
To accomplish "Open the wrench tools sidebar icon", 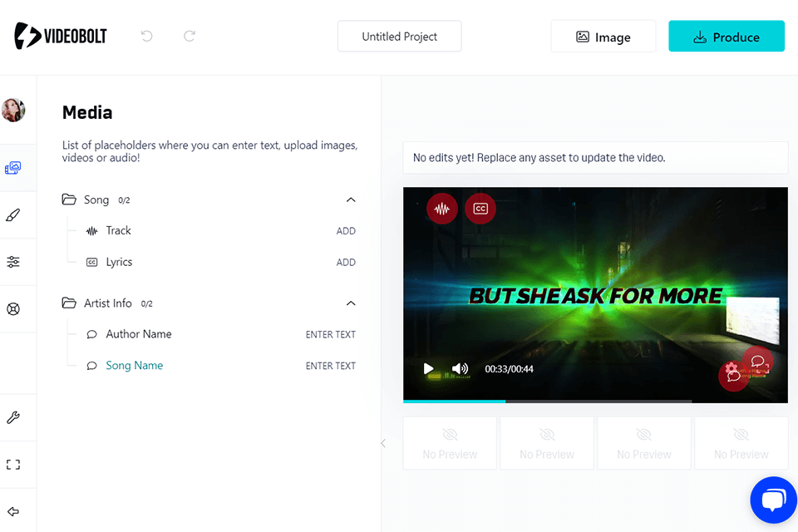I will point(13,417).
